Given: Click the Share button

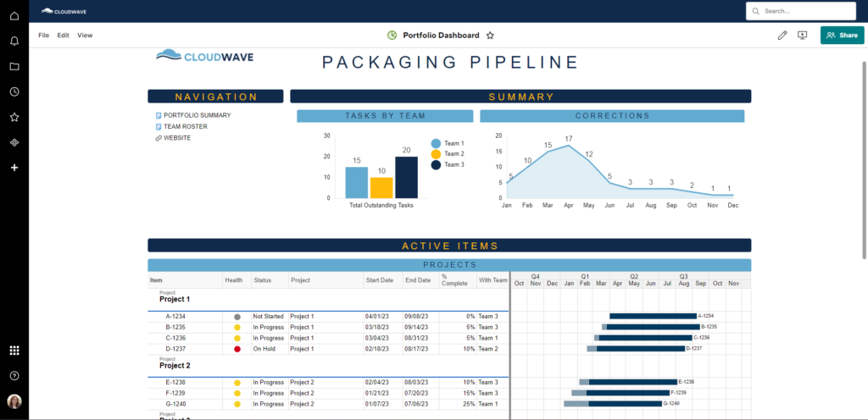Looking at the screenshot, I should pos(842,36).
